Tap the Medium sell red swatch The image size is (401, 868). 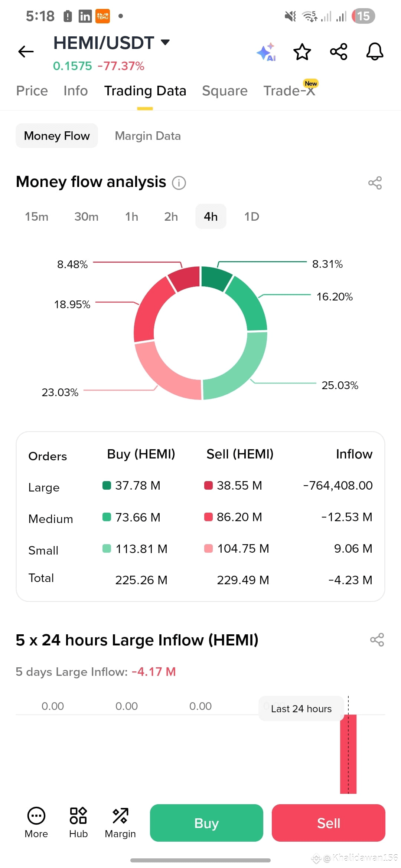[208, 517]
